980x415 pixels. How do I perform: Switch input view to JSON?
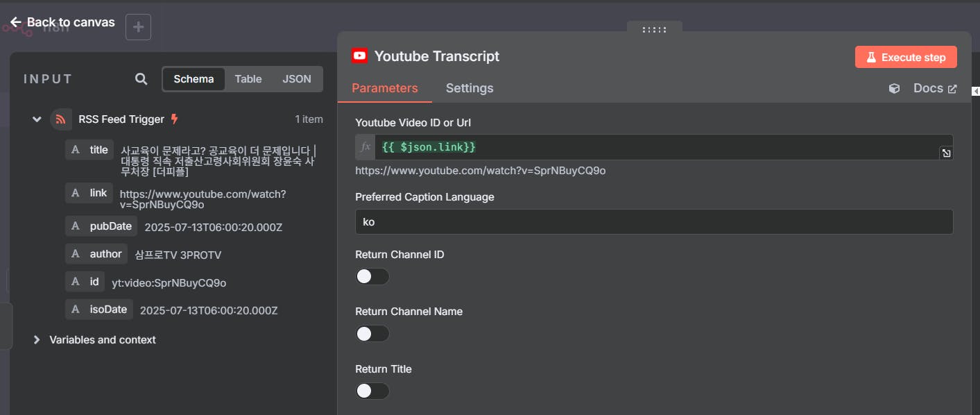297,79
